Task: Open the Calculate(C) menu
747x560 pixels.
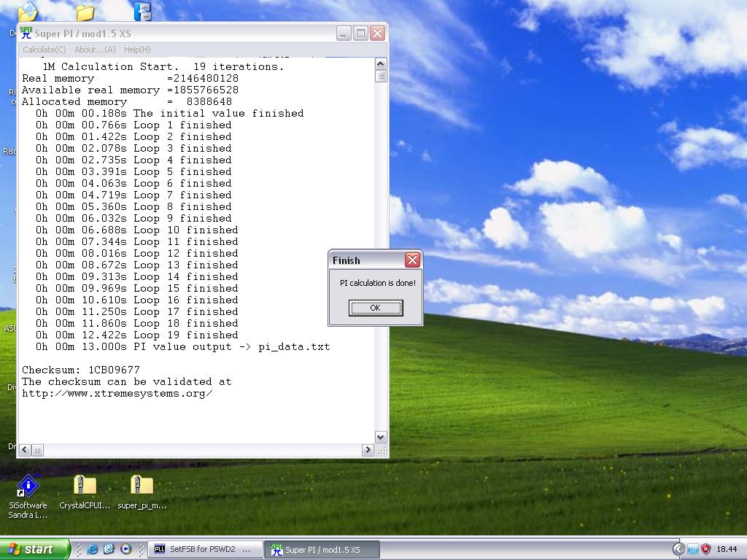Action: (x=44, y=50)
